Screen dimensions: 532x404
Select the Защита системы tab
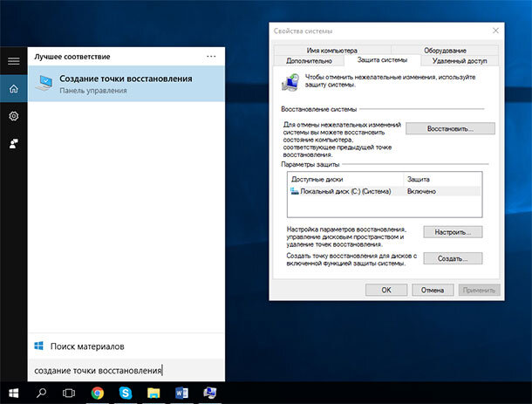[382, 59]
